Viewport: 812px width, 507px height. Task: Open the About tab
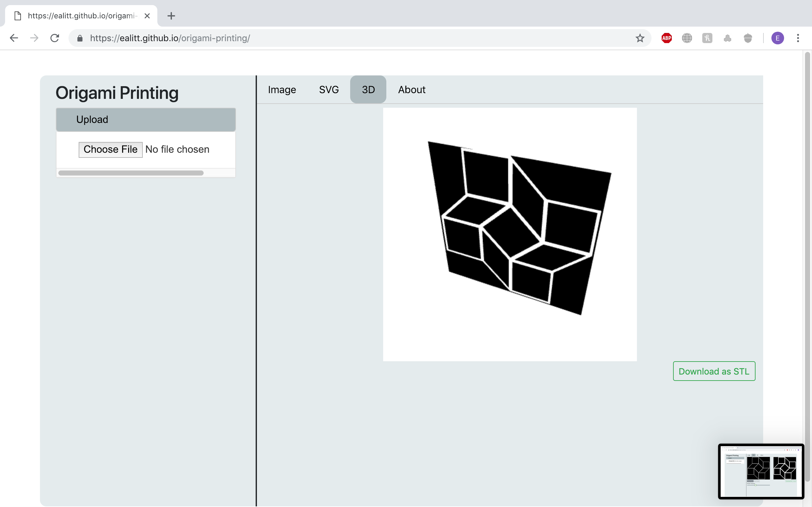[411, 90]
